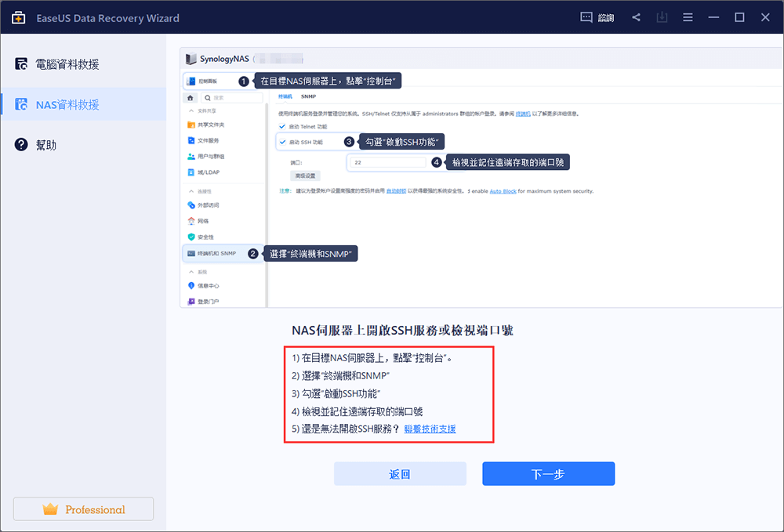Click step 2 text 選擇"終端機和SNMP"
This screenshot has height=532, width=784.
point(340,375)
